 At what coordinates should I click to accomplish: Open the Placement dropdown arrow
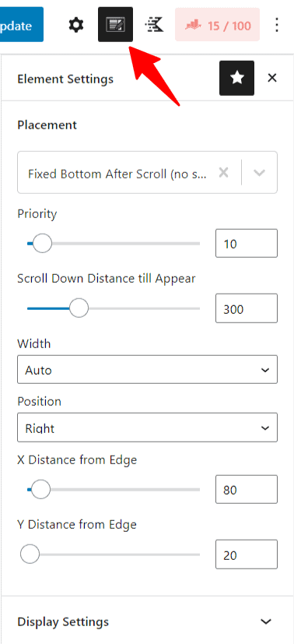[x=259, y=173]
